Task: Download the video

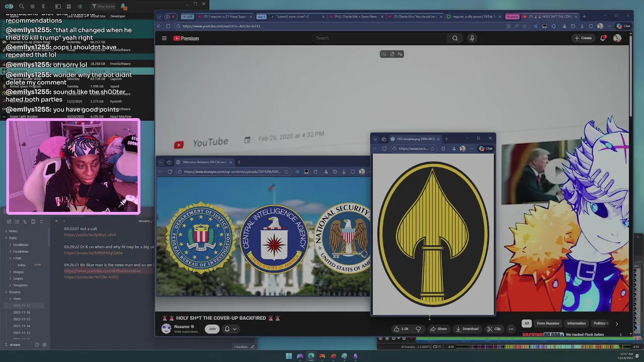Action: pyautogui.click(x=467, y=329)
